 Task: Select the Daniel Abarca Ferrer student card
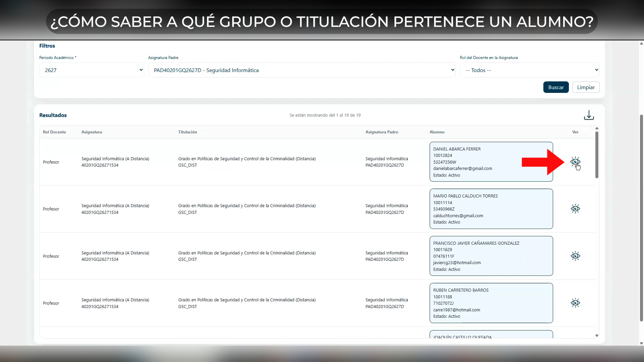(491, 162)
